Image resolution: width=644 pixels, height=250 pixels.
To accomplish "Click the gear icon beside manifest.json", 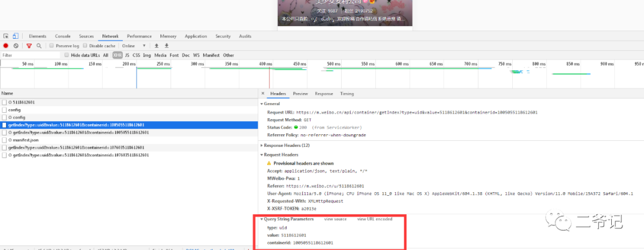I will pyautogui.click(x=10, y=140).
